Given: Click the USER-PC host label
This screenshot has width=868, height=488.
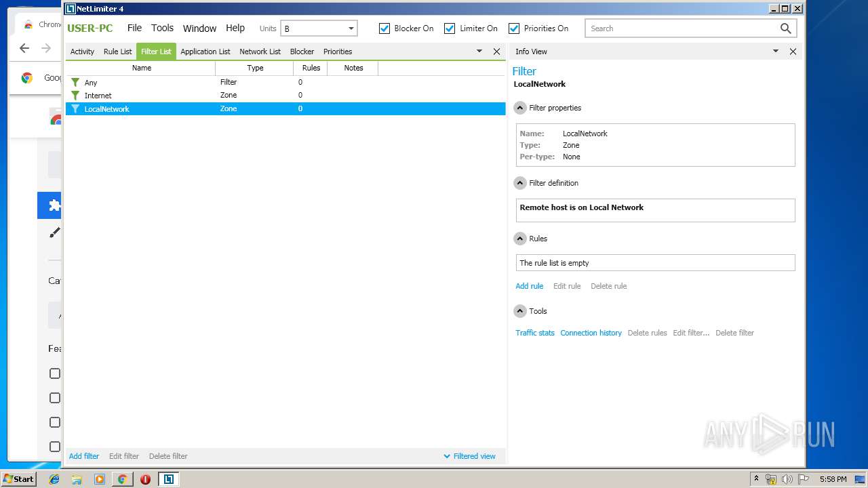Looking at the screenshot, I should tap(90, 28).
